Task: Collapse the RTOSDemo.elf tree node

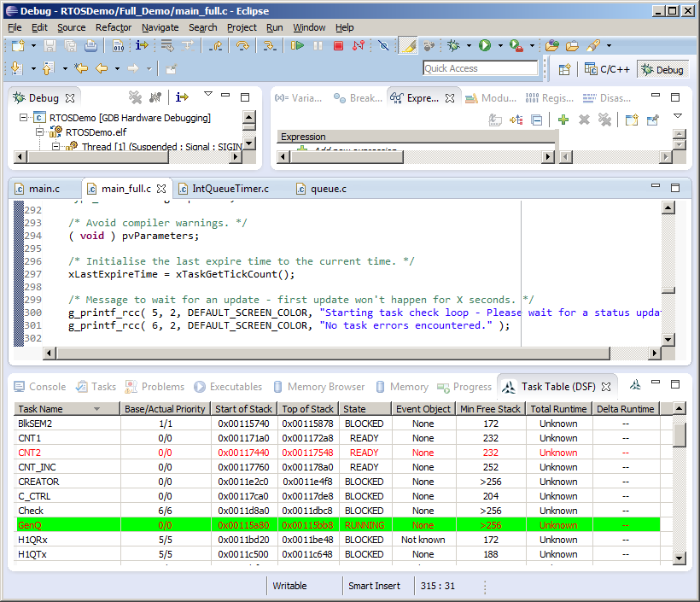Action: [40, 132]
